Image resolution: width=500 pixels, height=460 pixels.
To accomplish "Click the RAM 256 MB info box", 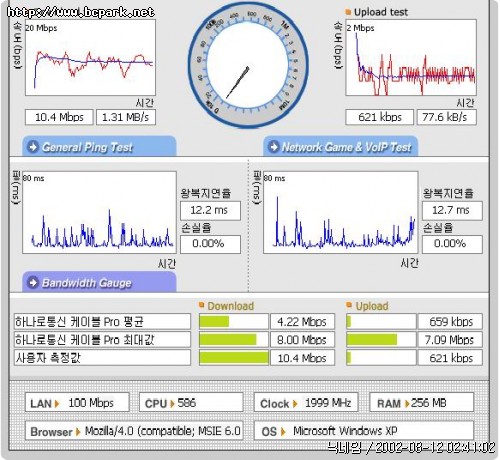I will [421, 402].
